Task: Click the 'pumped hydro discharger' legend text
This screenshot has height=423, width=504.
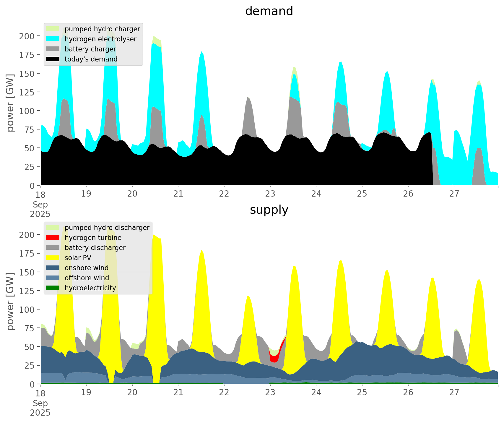Action: pyautogui.click(x=107, y=228)
